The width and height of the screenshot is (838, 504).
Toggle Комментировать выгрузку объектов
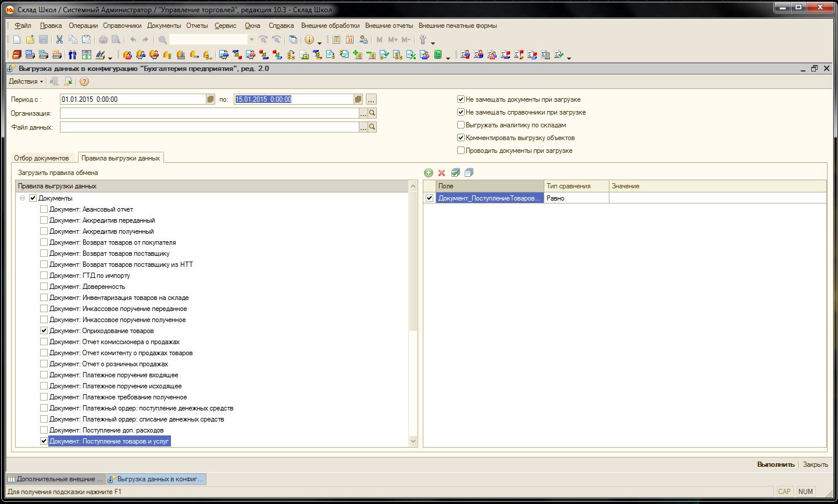461,138
